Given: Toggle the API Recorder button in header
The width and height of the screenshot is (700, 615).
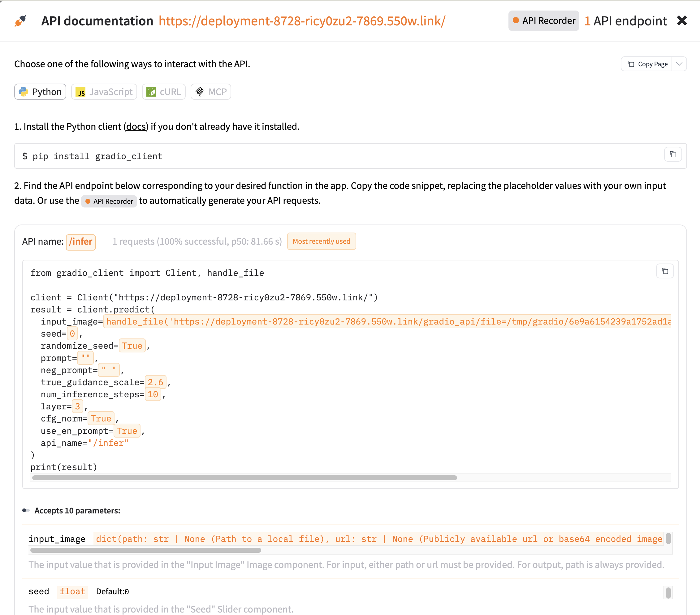Looking at the screenshot, I should click(x=543, y=21).
